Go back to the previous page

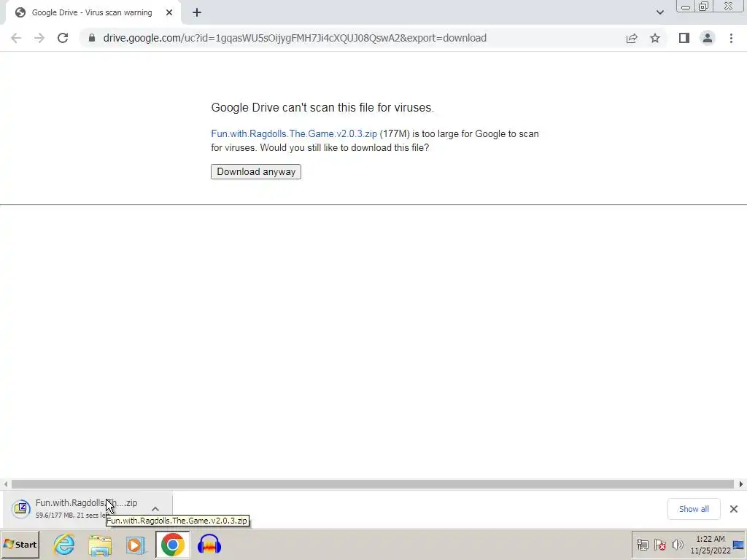point(16,38)
